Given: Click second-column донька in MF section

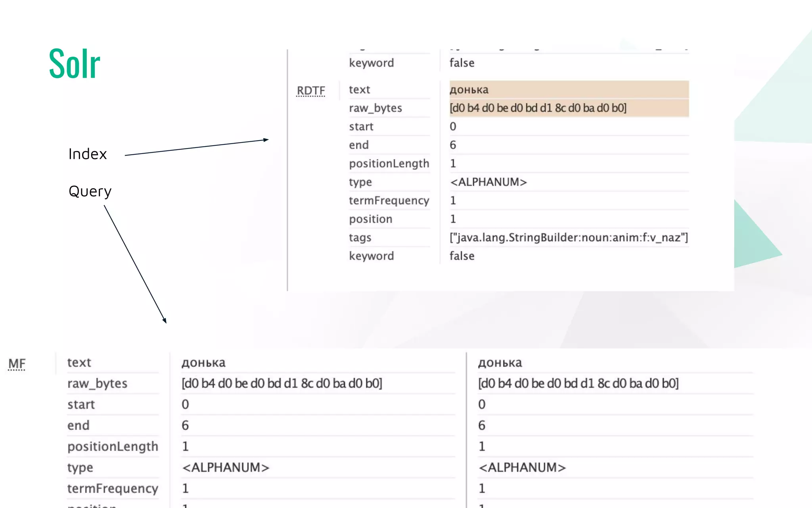Looking at the screenshot, I should (x=500, y=362).
